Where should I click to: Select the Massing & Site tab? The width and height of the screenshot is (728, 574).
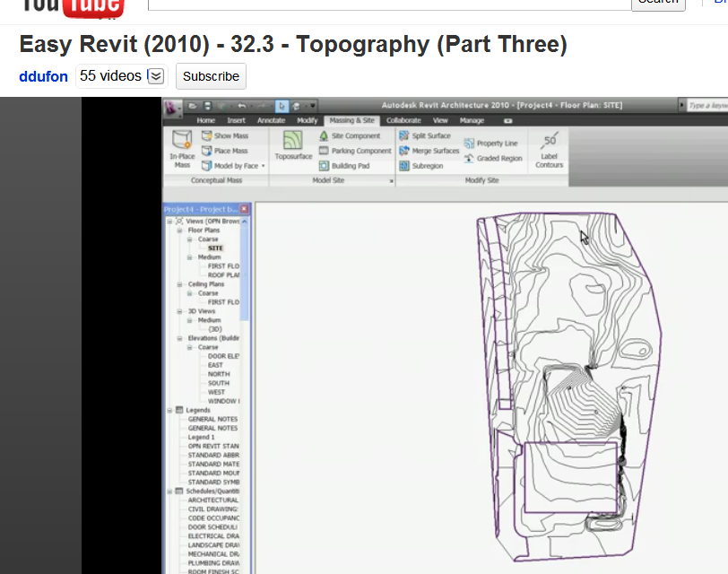[352, 120]
